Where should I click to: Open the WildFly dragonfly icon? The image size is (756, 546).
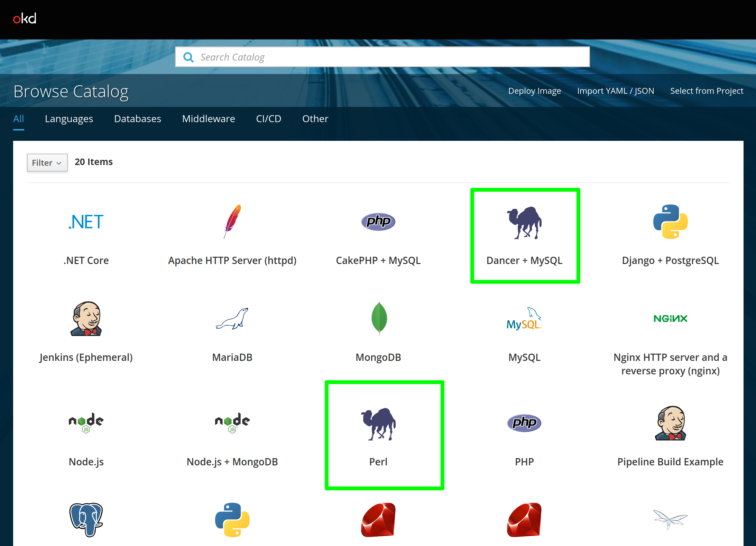670,519
